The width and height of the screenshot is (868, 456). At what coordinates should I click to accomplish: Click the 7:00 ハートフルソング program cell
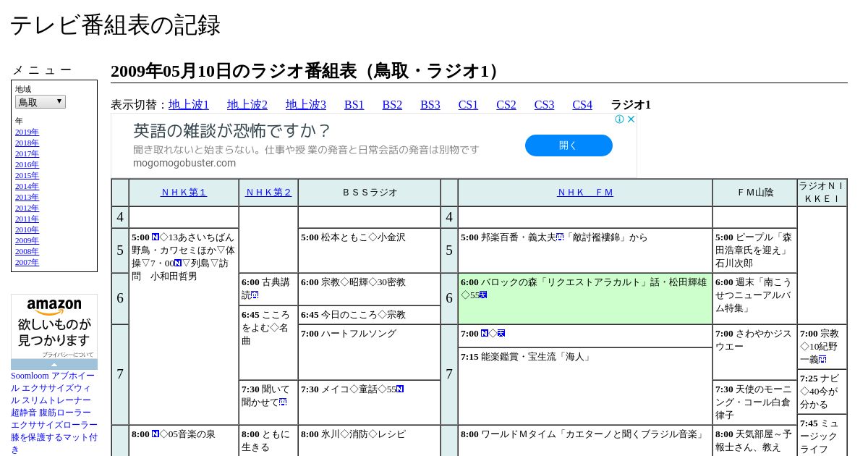370,352
